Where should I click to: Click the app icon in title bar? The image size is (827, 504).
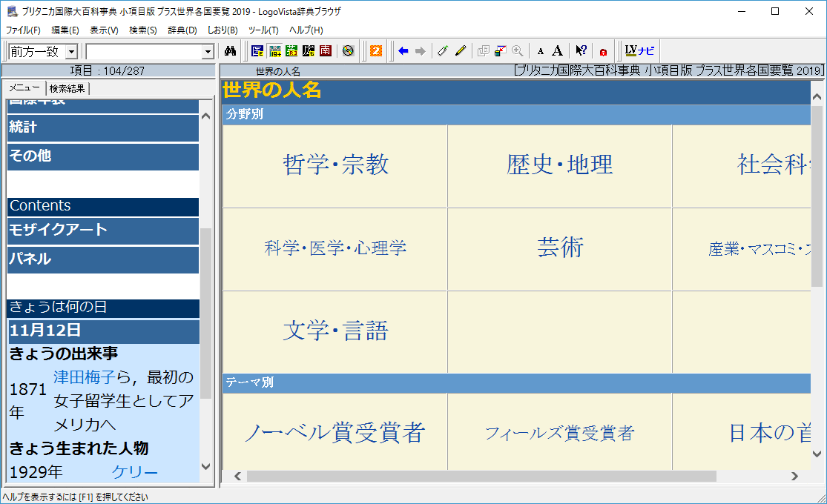tap(12, 11)
